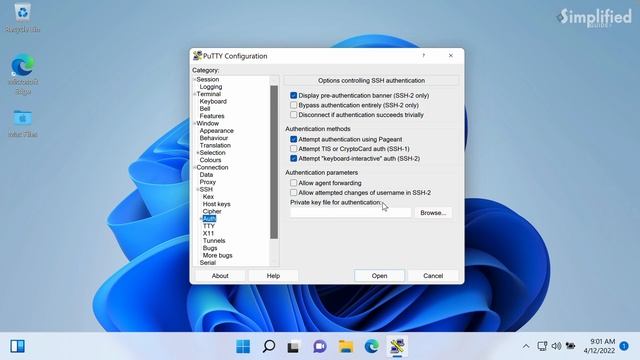640x360 pixels.
Task: Open battery status in system tray
Action: point(570,346)
